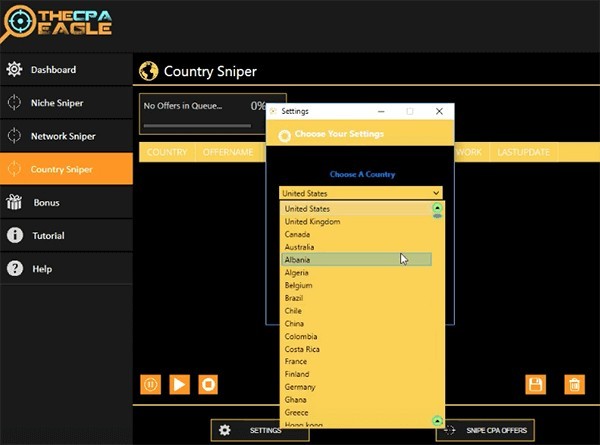Screen dimensions: 600x445
Task: Select Algeria from the dropdown
Action: pos(357,272)
